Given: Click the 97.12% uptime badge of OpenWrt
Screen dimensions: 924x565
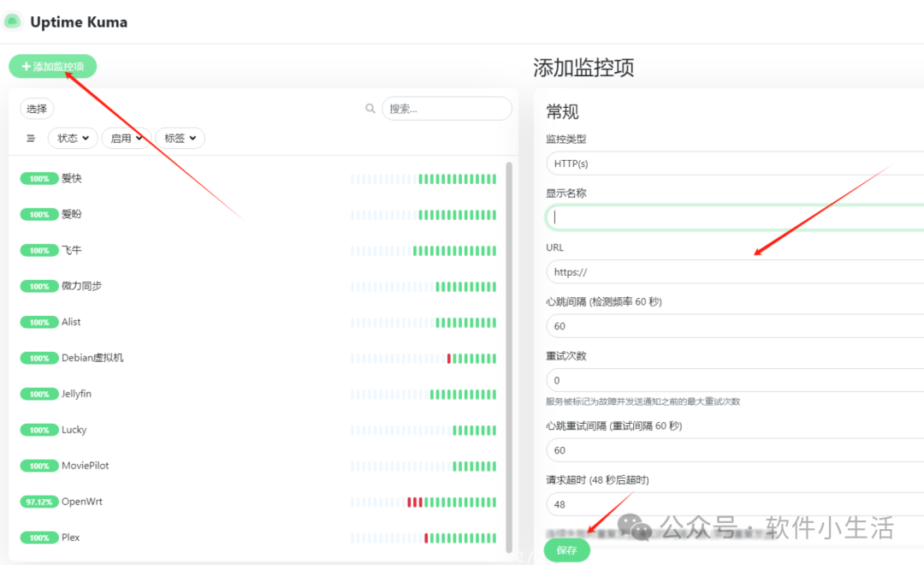Looking at the screenshot, I should coord(39,502).
